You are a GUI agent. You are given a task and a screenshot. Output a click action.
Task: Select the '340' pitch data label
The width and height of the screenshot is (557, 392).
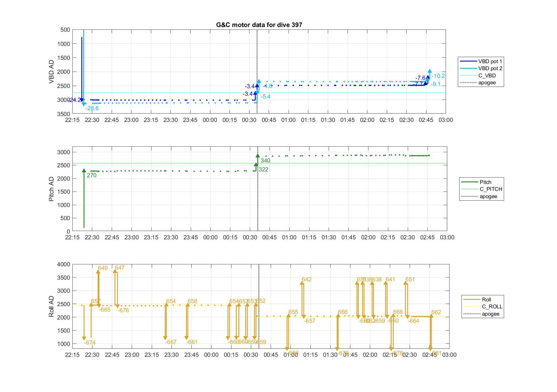click(265, 161)
